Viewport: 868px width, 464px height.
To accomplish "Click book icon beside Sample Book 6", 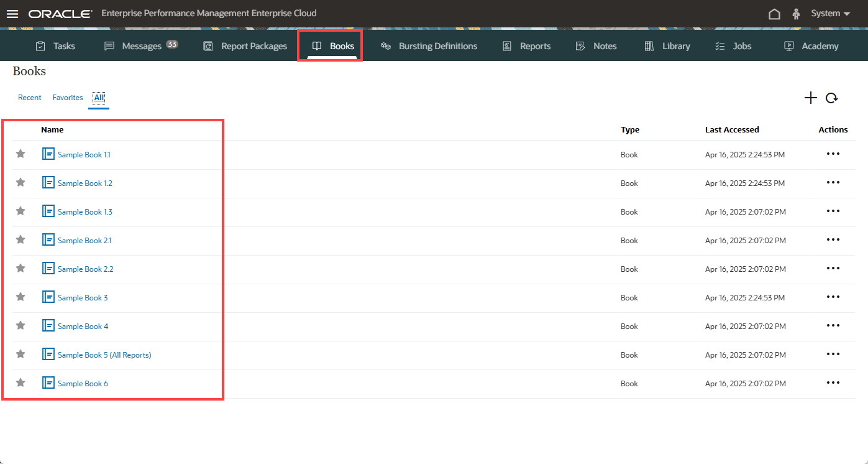I will tap(48, 383).
